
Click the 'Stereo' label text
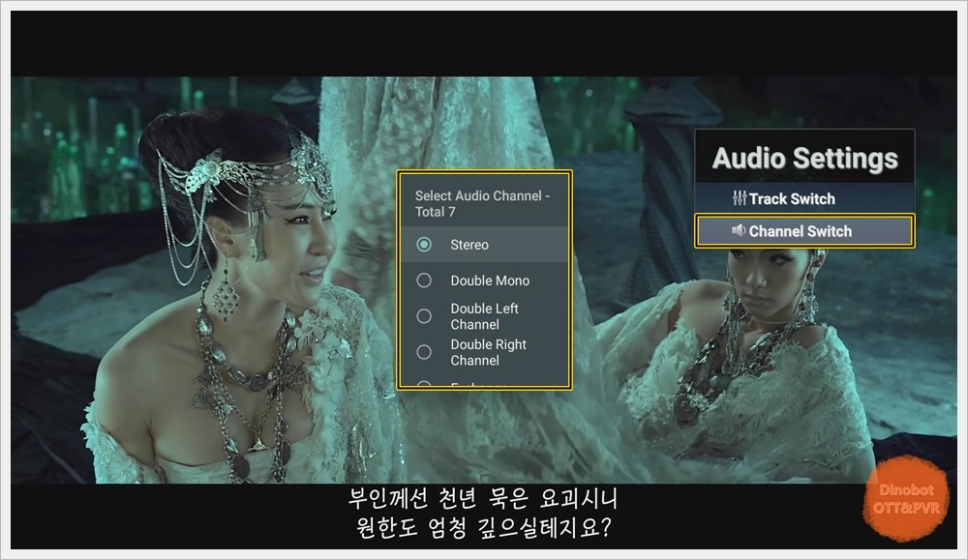pos(469,245)
